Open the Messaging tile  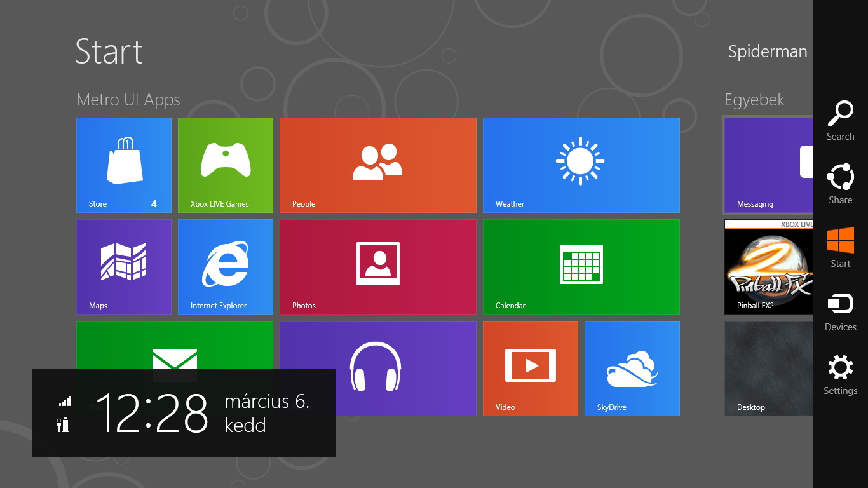[769, 165]
